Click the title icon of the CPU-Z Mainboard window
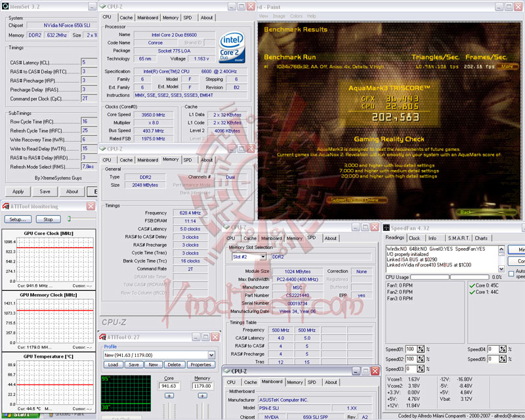Image resolution: width=525 pixels, height=420 pixels. click(x=227, y=371)
